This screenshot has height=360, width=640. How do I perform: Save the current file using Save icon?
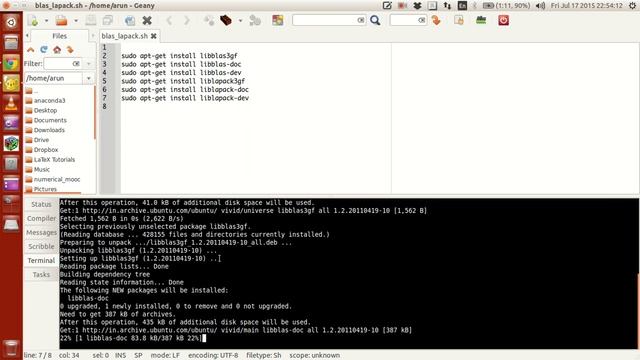(x=91, y=20)
